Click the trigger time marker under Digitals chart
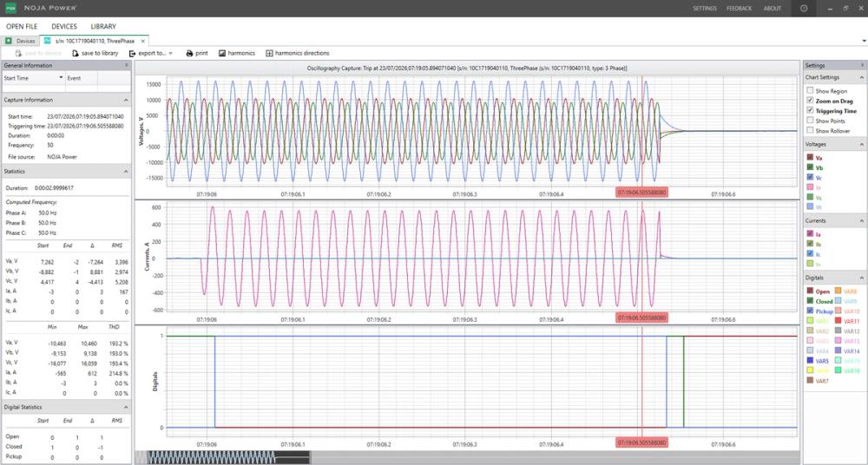The width and height of the screenshot is (868, 465). [641, 442]
